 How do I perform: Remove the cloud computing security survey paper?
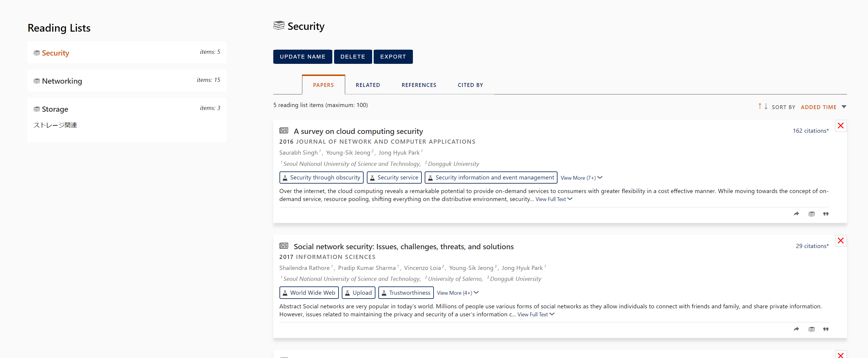point(840,126)
